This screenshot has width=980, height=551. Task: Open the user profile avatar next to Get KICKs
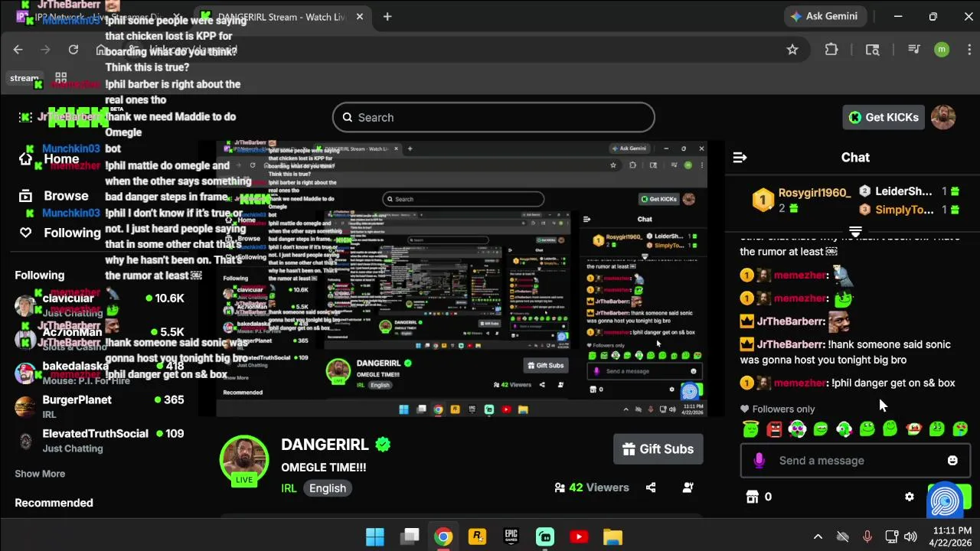pos(943,117)
